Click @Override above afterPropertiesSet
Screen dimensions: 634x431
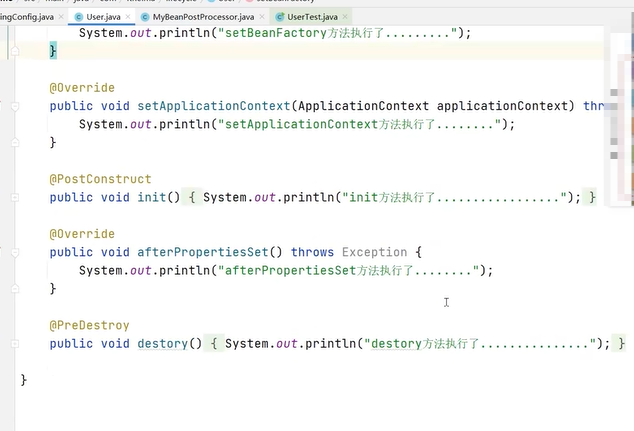tap(82, 234)
